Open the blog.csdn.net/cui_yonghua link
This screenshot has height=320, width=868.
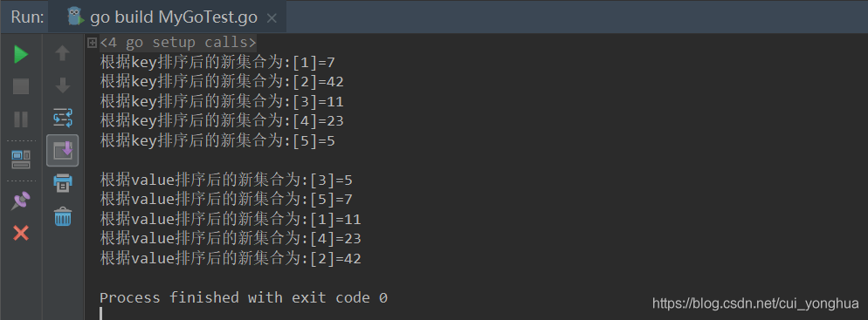click(755, 303)
